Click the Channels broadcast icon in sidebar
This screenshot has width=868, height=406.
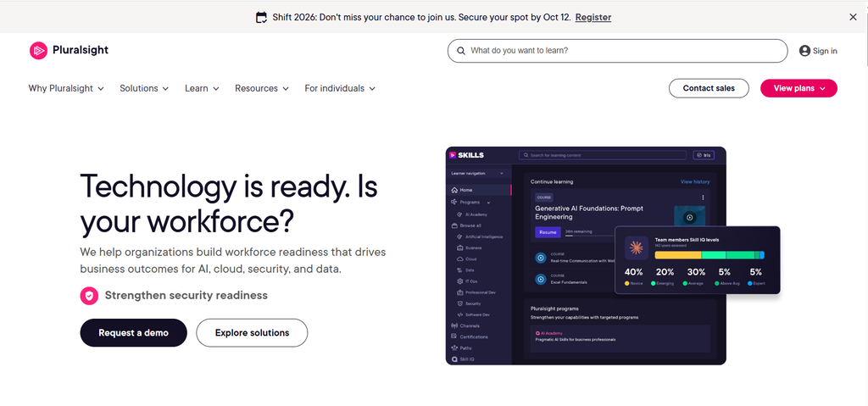pos(454,325)
